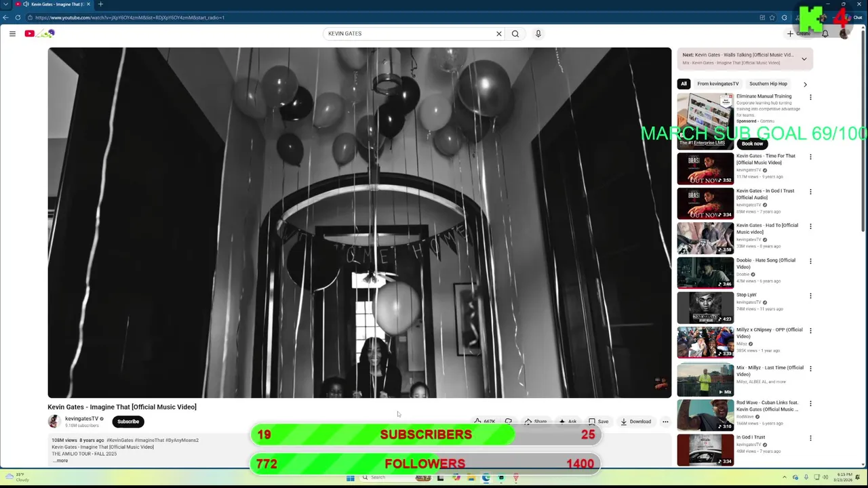Clear the KEVIN GATES search text
This screenshot has height=488, width=868.
(x=499, y=33)
